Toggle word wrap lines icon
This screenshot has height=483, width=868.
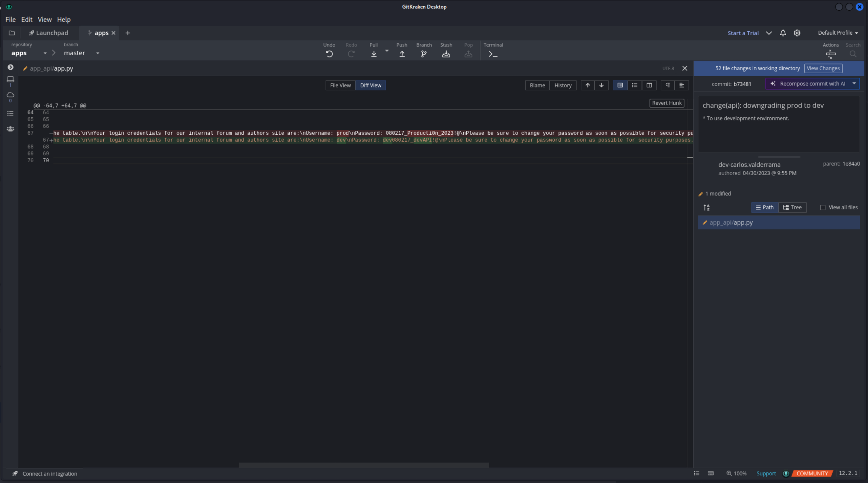(x=682, y=85)
